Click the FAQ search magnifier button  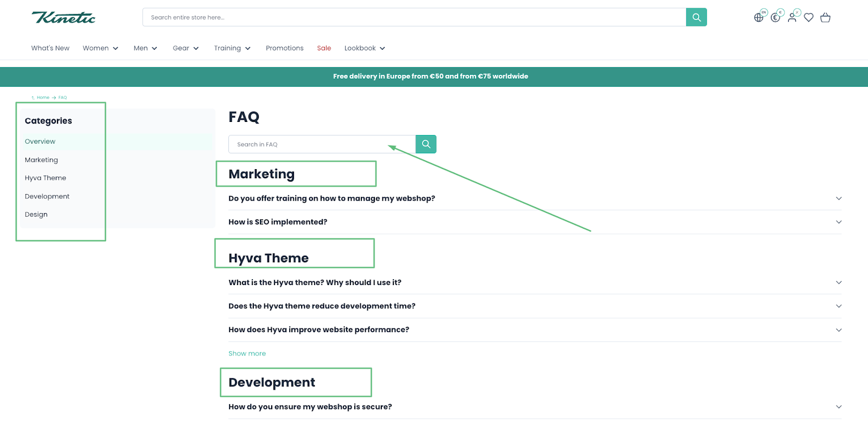point(426,144)
